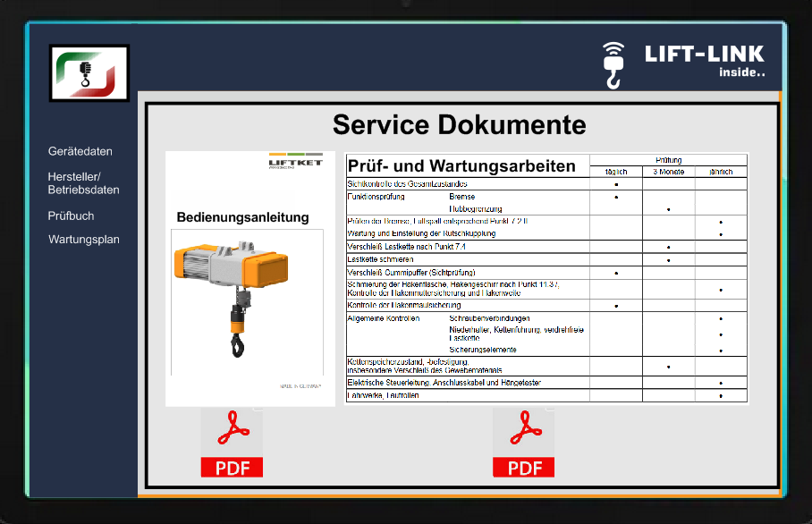812x524 pixels.
Task: Click the LIFTKET logo on the manual cover
Action: [295, 162]
